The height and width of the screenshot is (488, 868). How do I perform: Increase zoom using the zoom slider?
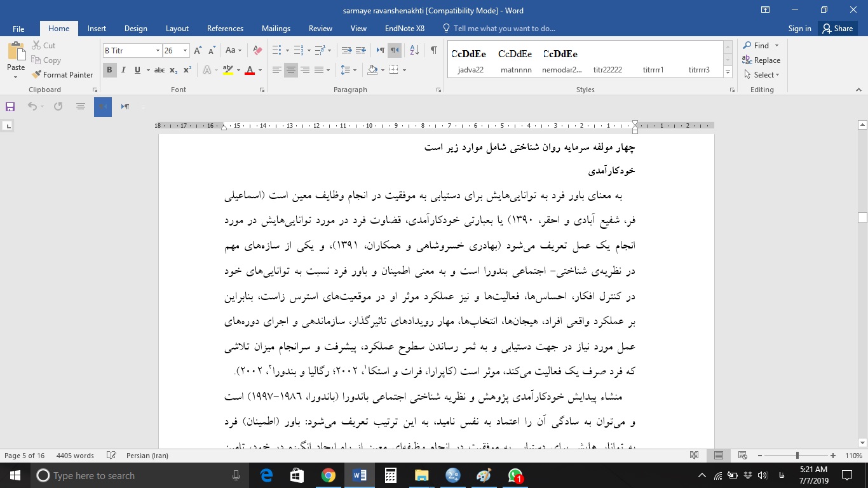click(833, 455)
